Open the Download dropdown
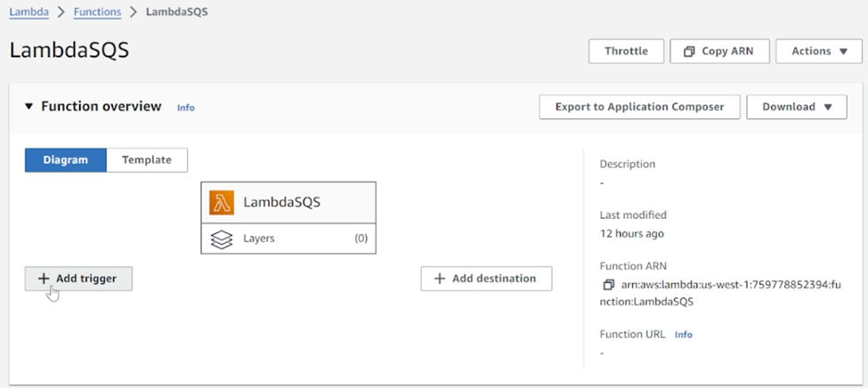 click(797, 107)
